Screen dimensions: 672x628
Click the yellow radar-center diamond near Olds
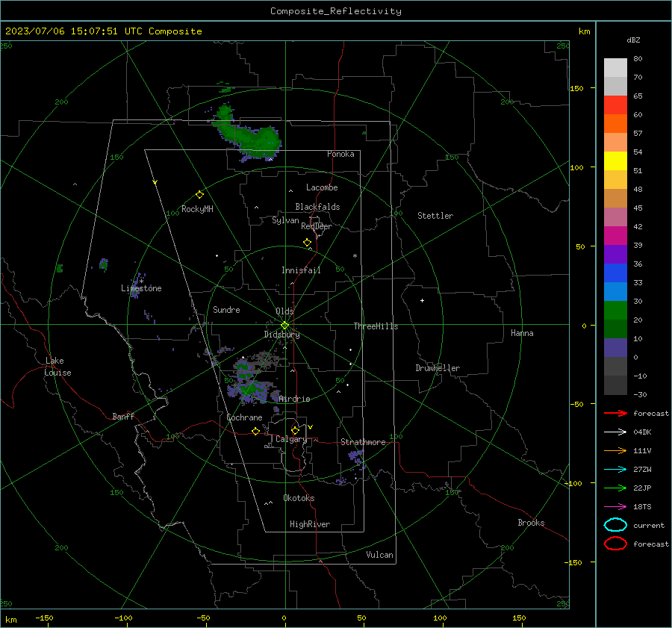pyautogui.click(x=284, y=325)
